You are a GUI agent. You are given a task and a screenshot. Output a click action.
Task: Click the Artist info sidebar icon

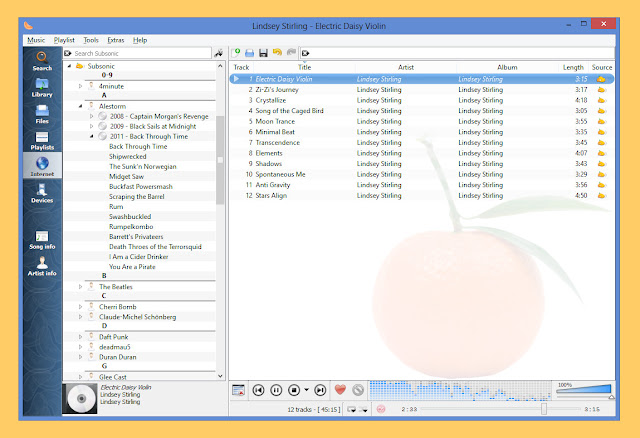point(42,266)
